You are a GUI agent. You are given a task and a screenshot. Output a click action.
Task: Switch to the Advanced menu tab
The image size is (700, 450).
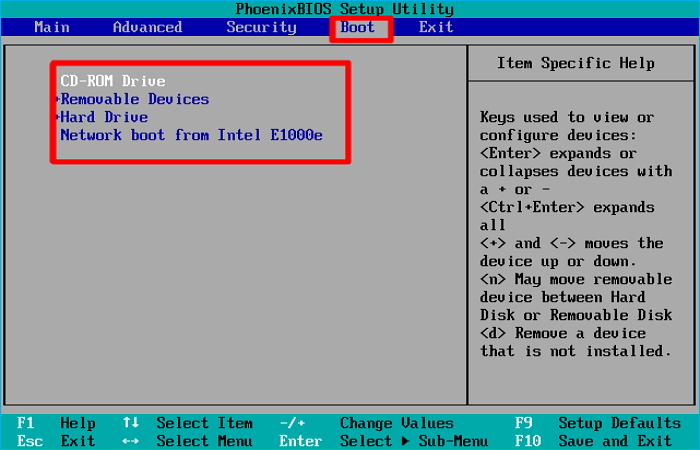pyautogui.click(x=147, y=27)
